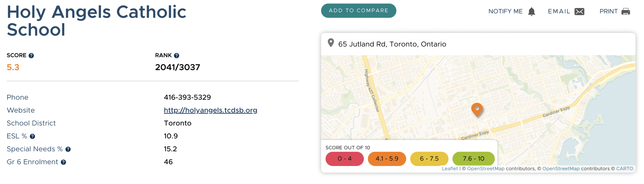Click the CARTO attribution link

[x=624, y=169]
